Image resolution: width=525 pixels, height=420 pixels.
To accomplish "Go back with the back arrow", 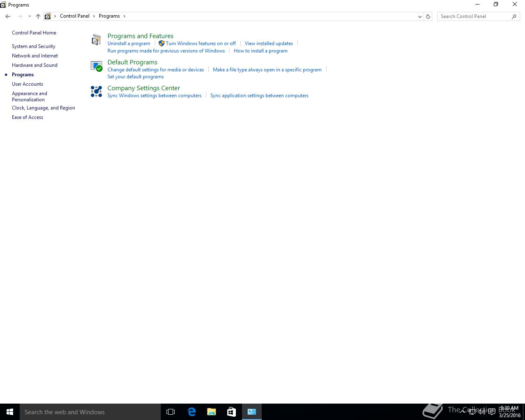I will click(8, 16).
